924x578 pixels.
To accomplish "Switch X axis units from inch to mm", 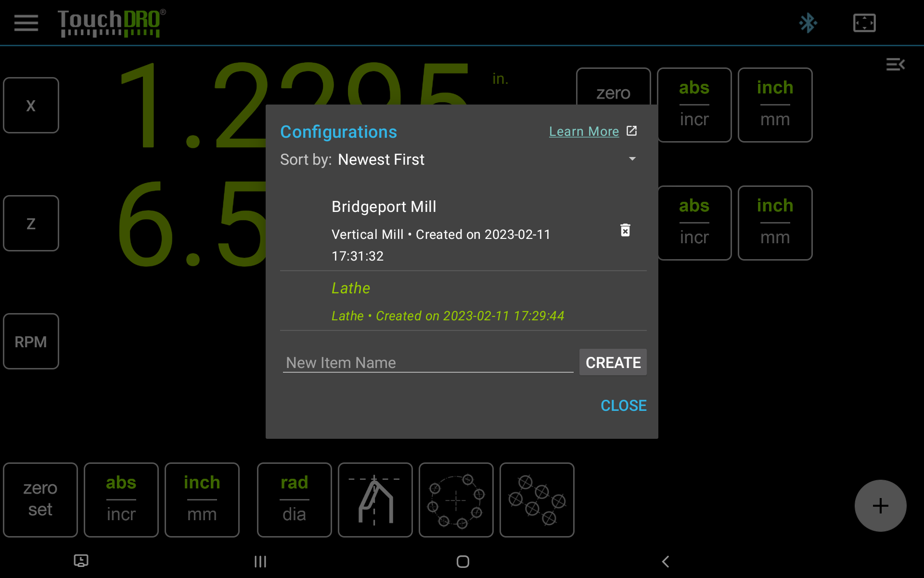I will (x=775, y=105).
